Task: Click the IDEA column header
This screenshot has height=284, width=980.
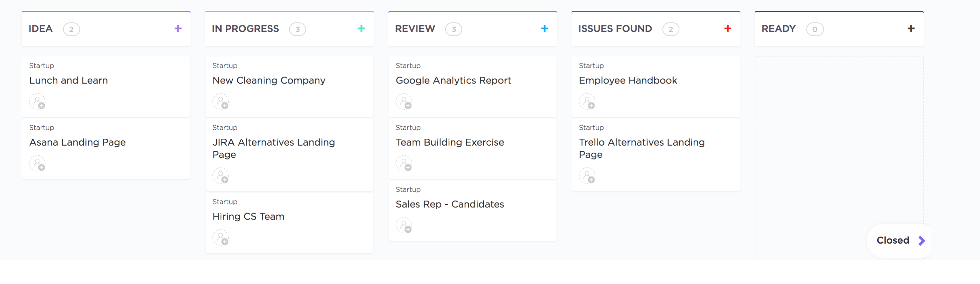Action: coord(41,29)
